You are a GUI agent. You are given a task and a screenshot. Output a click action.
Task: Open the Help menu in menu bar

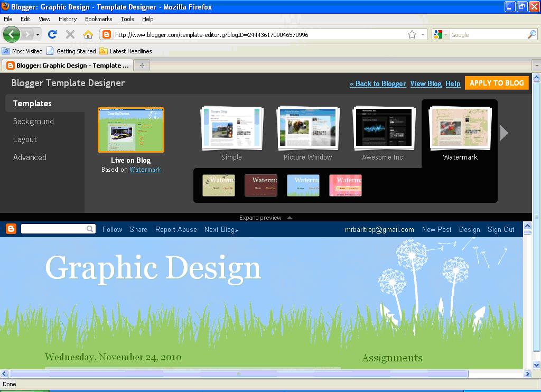coord(148,19)
